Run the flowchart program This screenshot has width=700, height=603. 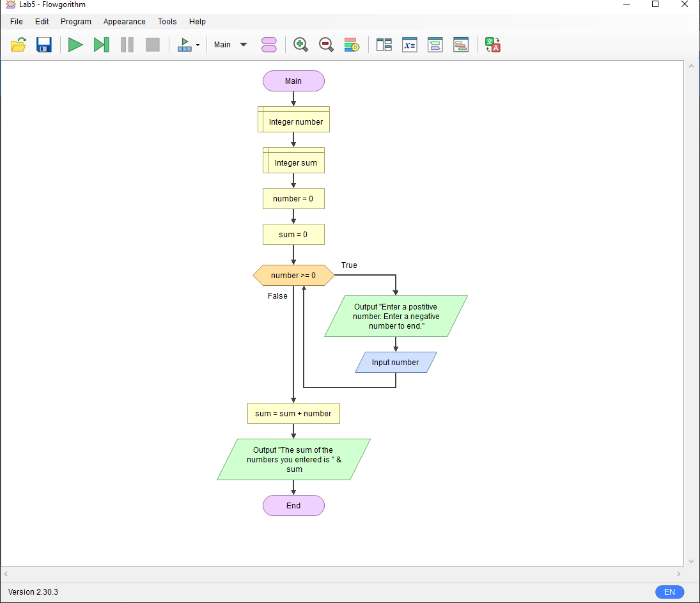point(75,45)
